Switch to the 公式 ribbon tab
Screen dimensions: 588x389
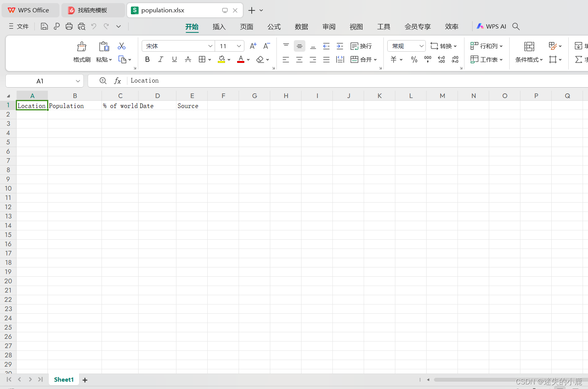tap(274, 27)
